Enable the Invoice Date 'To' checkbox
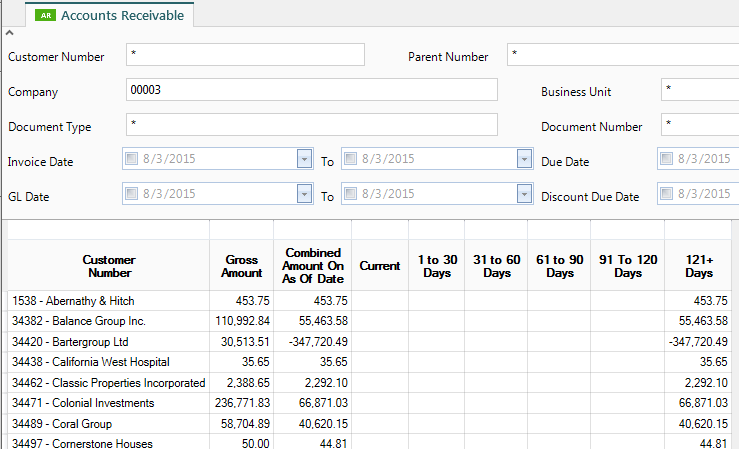This screenshot has width=739, height=449. coord(351,159)
